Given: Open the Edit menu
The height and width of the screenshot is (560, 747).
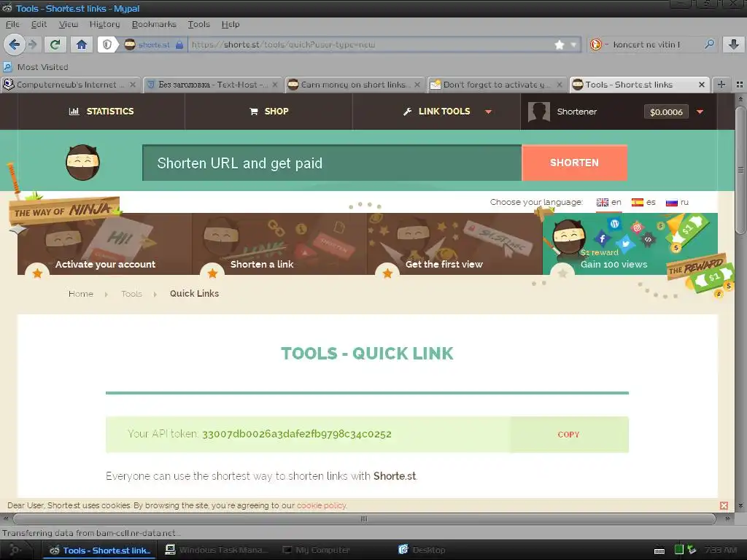Looking at the screenshot, I should pyautogui.click(x=39, y=24).
